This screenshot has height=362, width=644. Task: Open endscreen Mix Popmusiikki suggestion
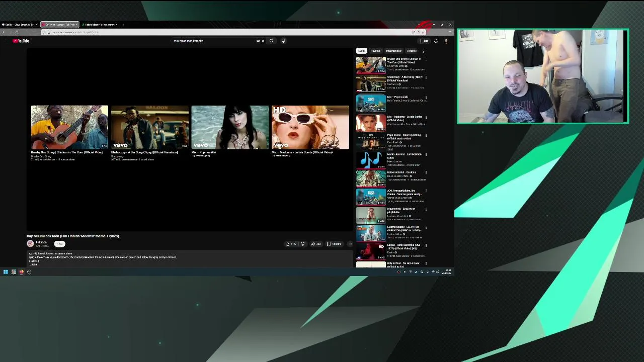coord(230,127)
